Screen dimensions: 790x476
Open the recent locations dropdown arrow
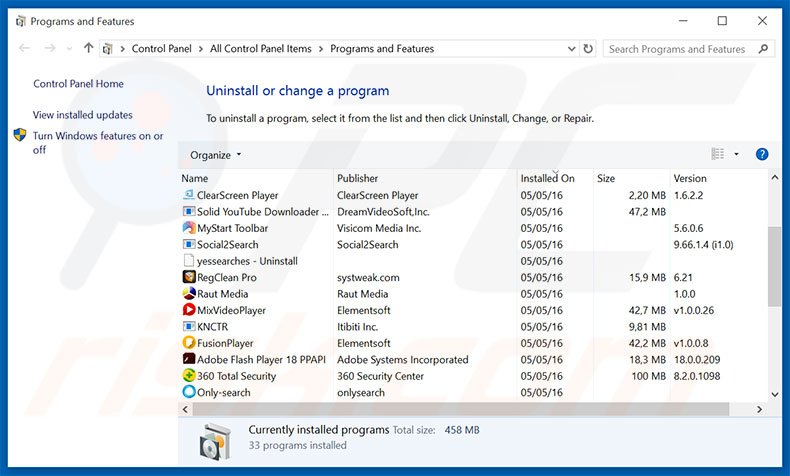(x=69, y=49)
